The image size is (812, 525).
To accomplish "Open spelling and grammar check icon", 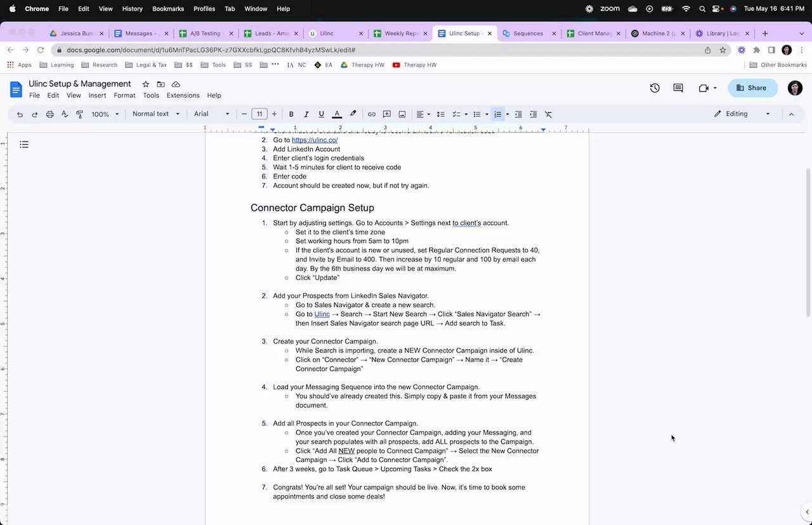I will 65,114.
